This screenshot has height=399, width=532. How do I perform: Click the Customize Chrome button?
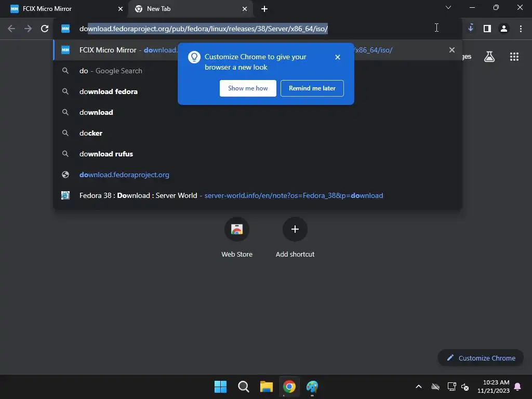(x=481, y=358)
